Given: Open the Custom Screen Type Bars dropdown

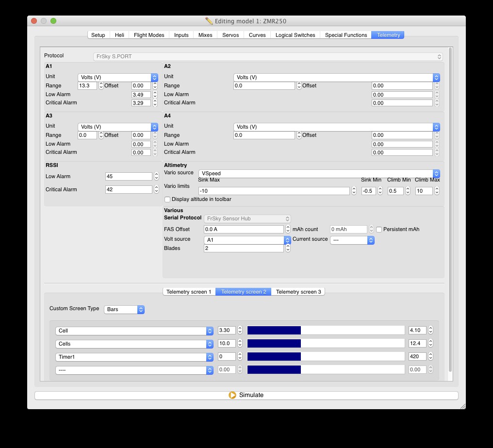Looking at the screenshot, I should 124,309.
